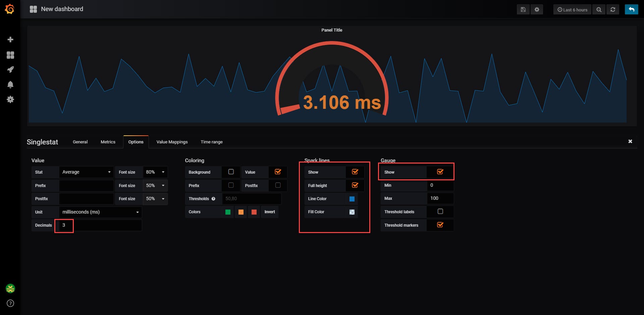Image resolution: width=644 pixels, height=315 pixels.
Task: Click the blue back arrow button
Action: tap(631, 9)
